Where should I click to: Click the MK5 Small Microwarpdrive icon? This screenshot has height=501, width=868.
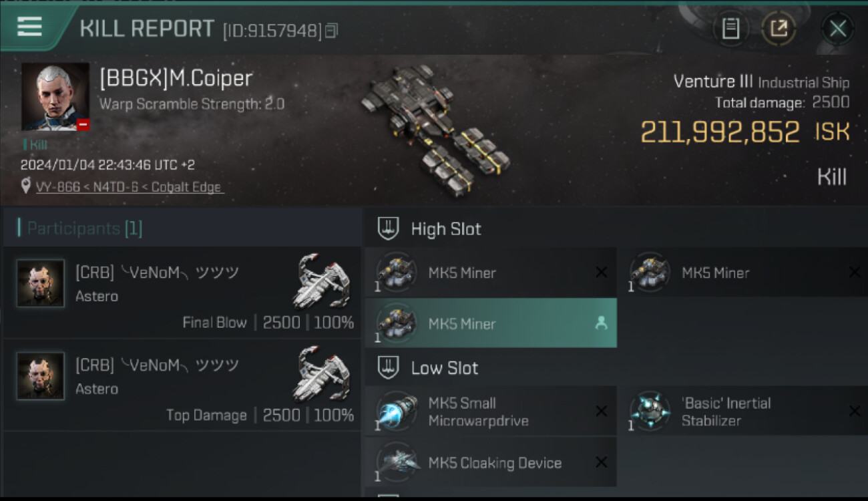pyautogui.click(x=397, y=411)
